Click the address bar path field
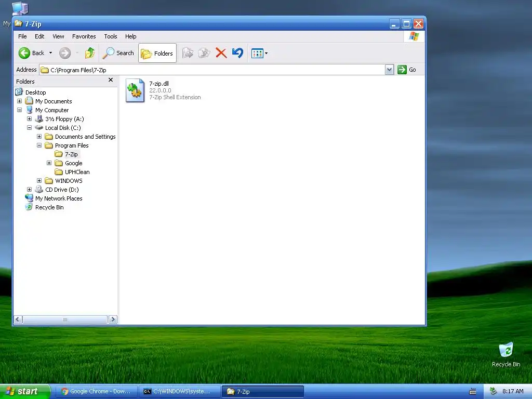Image resolution: width=532 pixels, height=399 pixels. click(212, 70)
